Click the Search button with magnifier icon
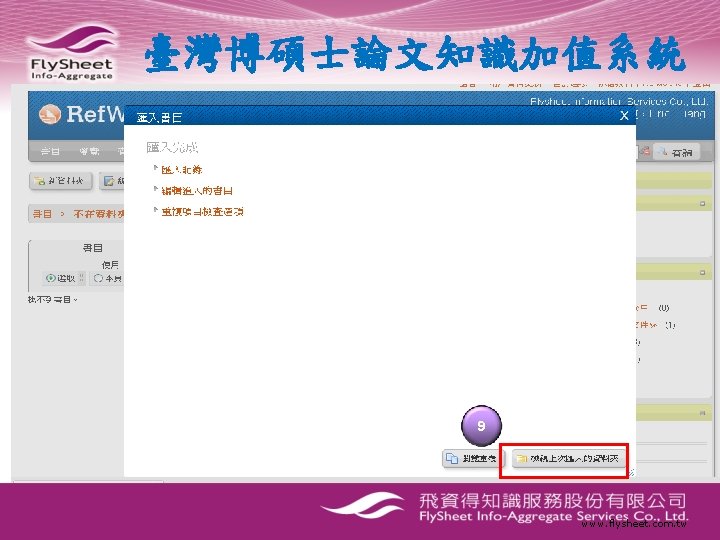The height and width of the screenshot is (540, 720). click(676, 152)
